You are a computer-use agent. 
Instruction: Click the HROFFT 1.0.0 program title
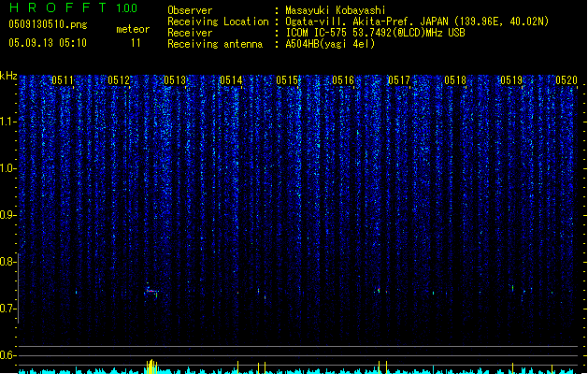pyautogui.click(x=73, y=7)
